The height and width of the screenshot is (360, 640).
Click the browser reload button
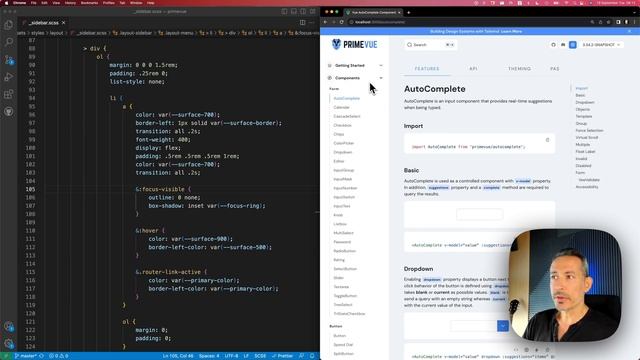click(342, 22)
